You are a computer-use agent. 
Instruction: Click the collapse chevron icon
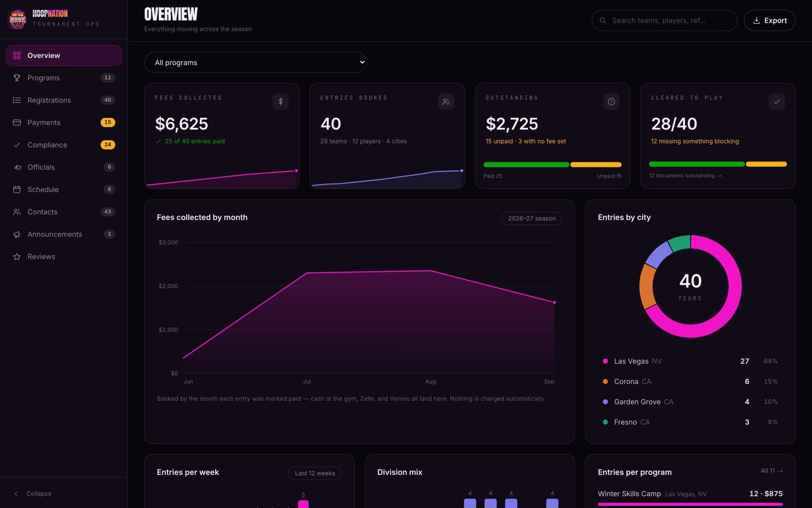(x=16, y=494)
